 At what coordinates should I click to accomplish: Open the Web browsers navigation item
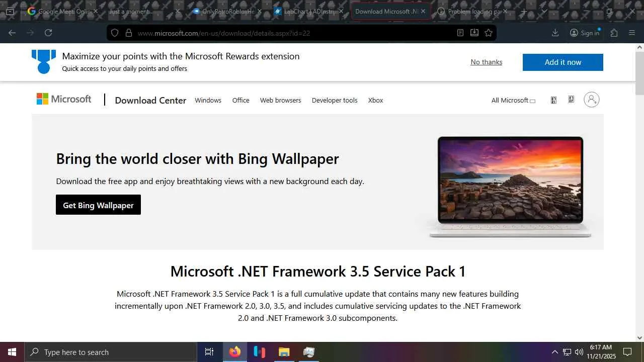281,100
